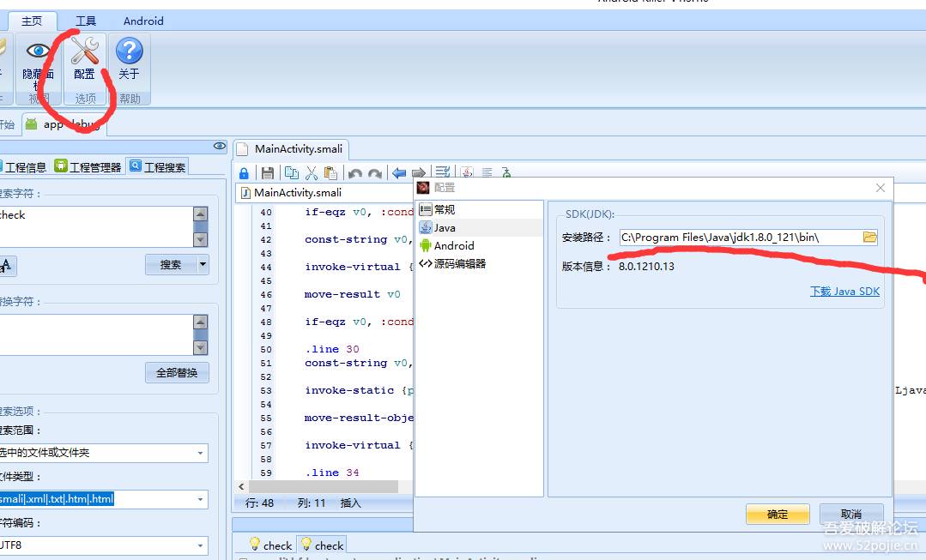Cancel with the 取消 button

[851, 514]
